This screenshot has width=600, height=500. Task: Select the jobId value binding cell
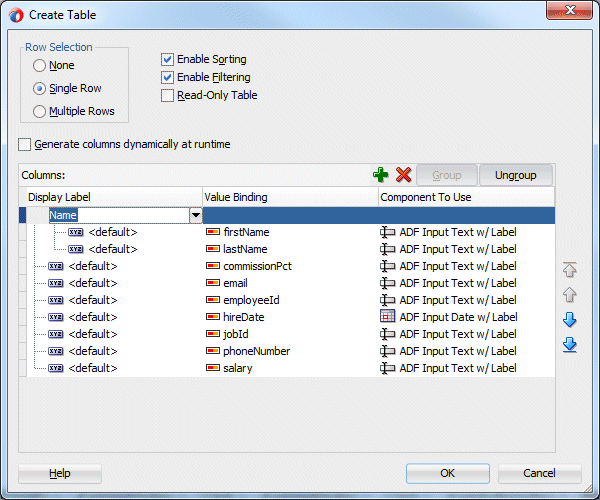(290, 334)
